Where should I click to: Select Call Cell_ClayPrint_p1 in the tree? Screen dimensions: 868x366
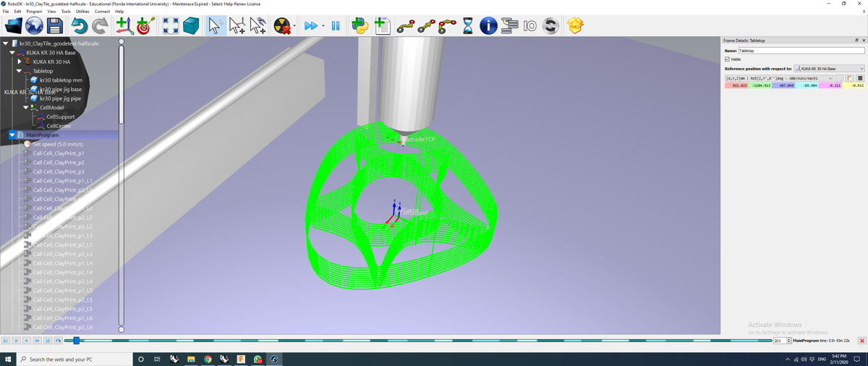click(x=58, y=153)
